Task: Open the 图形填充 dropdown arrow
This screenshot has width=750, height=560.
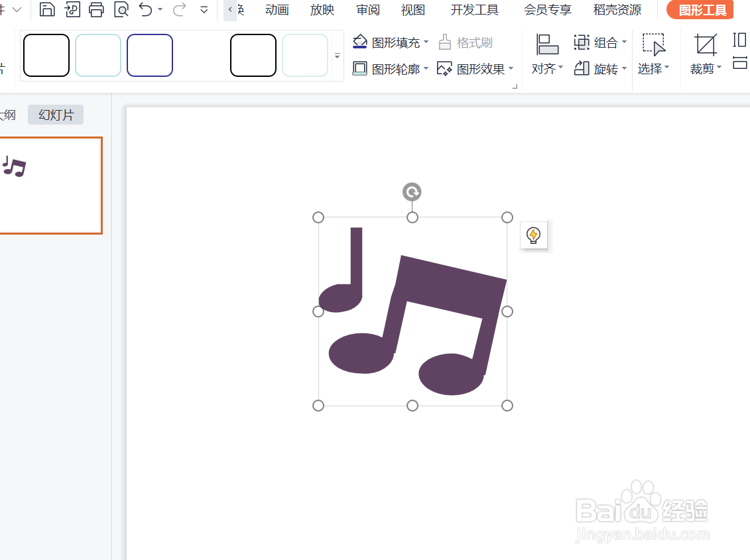Action: click(x=426, y=42)
